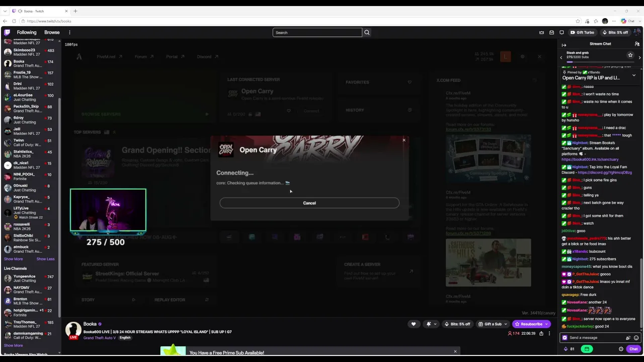This screenshot has width=644, height=362.
Task: Type in Send a message field
Action: coord(597,338)
